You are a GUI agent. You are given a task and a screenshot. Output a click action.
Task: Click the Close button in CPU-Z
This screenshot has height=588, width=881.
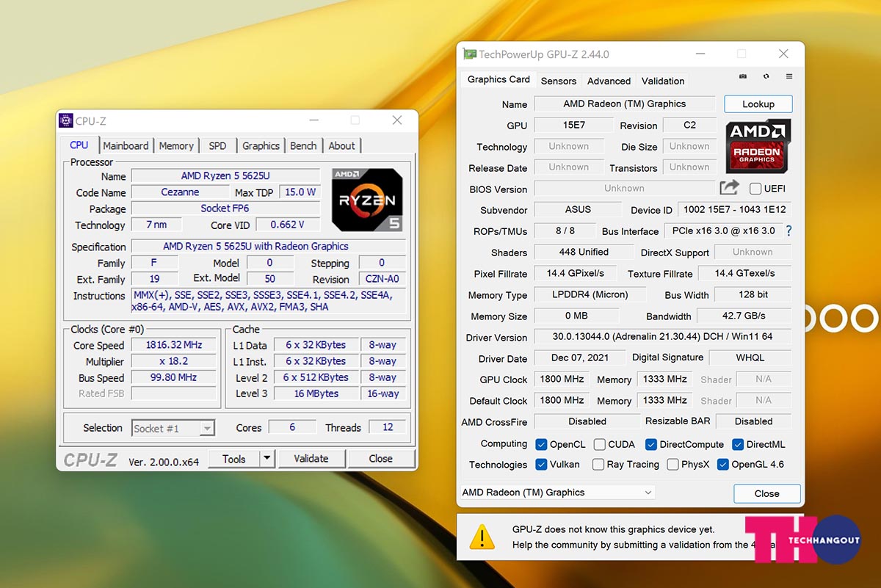pyautogui.click(x=380, y=459)
